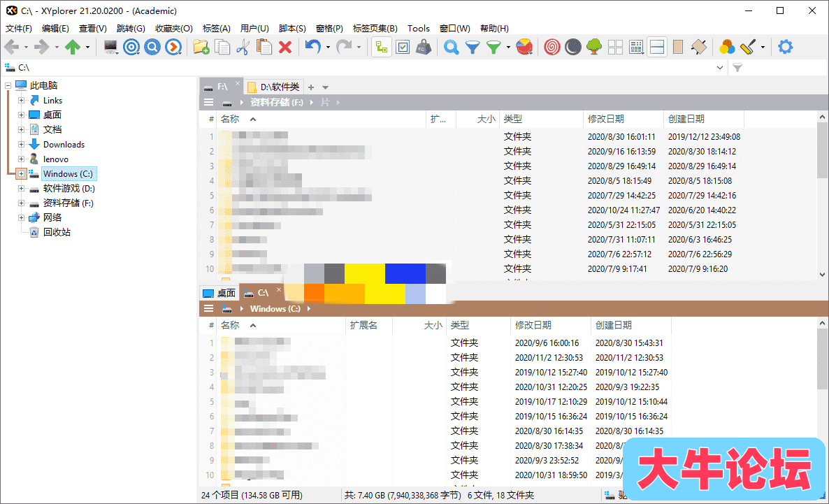Select 资料存储 (F:) in the folder tree
Image resolution: width=829 pixels, height=504 pixels.
[x=69, y=203]
